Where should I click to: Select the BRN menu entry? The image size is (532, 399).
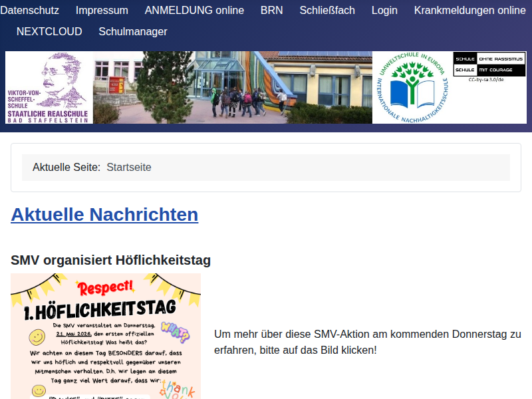[272, 10]
